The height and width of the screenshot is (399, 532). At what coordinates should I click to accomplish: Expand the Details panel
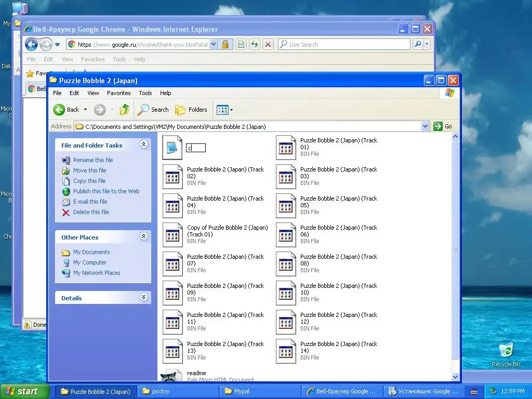pyautogui.click(x=143, y=297)
